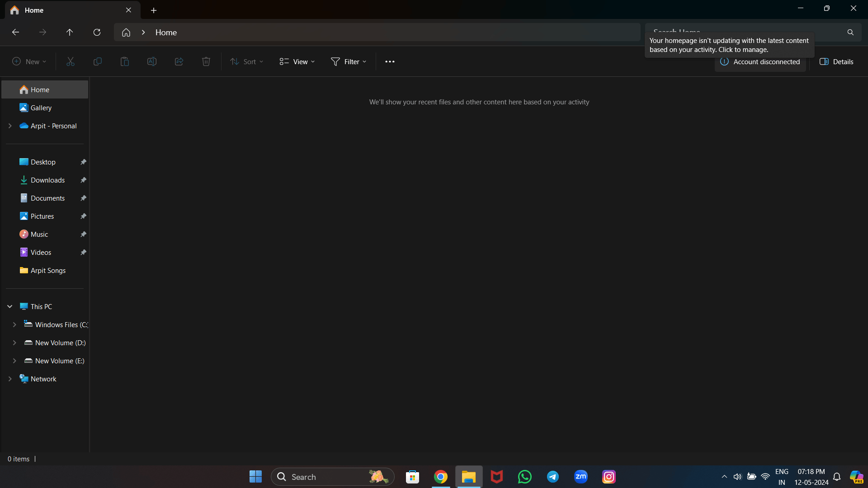The width and height of the screenshot is (868, 488).
Task: Open Telegram from taskbar
Action: [553, 477]
